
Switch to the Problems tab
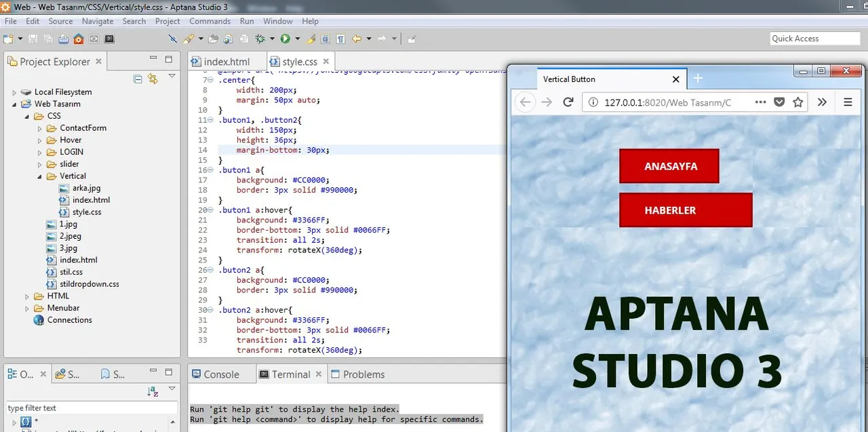click(363, 374)
